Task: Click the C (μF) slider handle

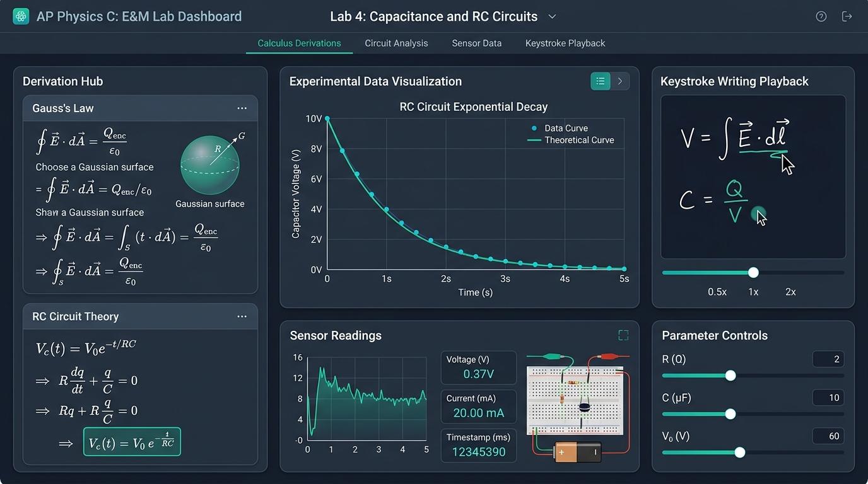Action: tap(730, 414)
